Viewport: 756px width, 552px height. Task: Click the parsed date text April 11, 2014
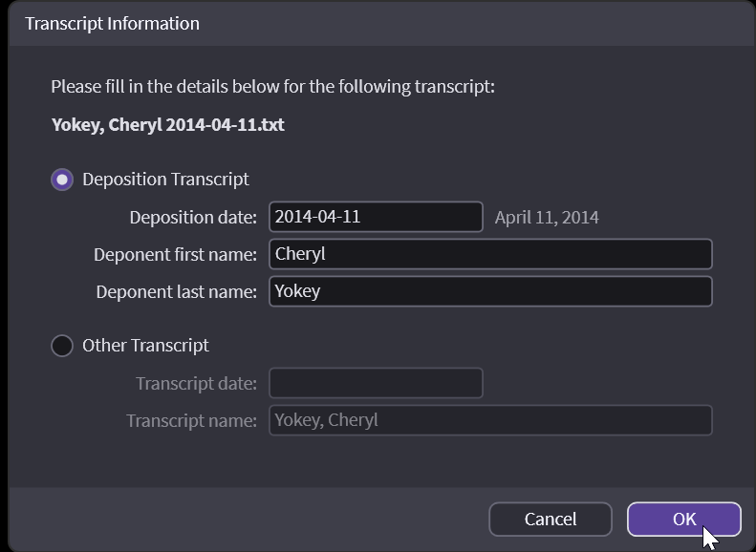pos(547,217)
